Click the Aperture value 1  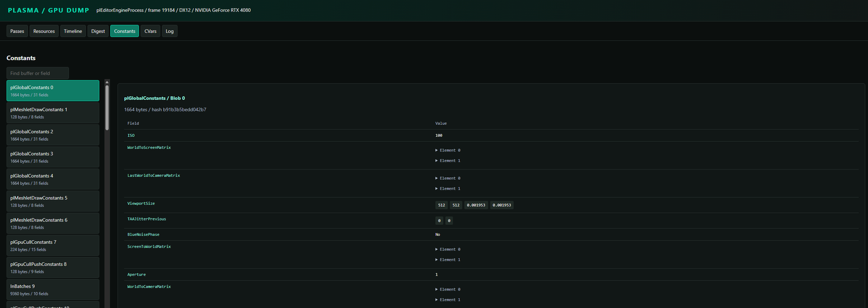click(436, 274)
